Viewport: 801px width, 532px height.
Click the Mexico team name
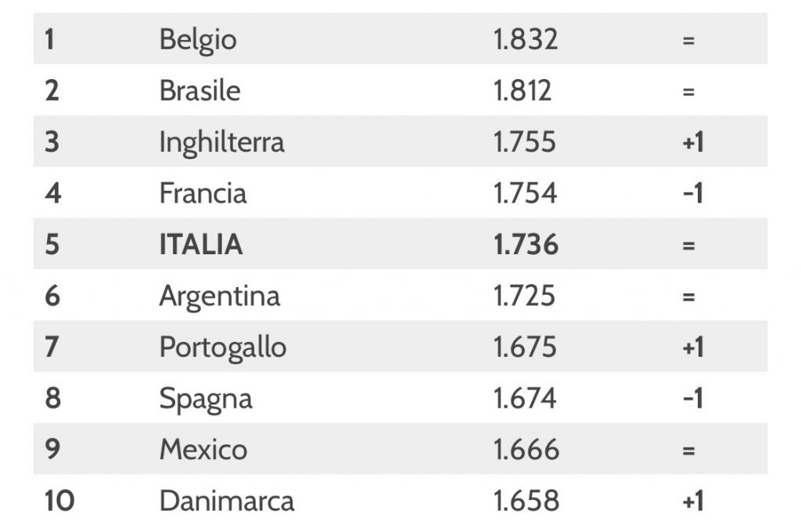[203, 450]
